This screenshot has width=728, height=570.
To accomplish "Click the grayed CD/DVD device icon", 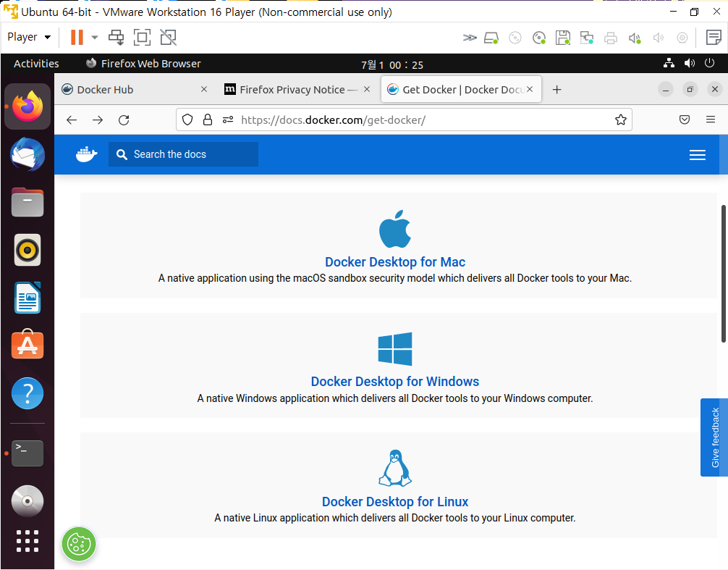I will click(515, 38).
